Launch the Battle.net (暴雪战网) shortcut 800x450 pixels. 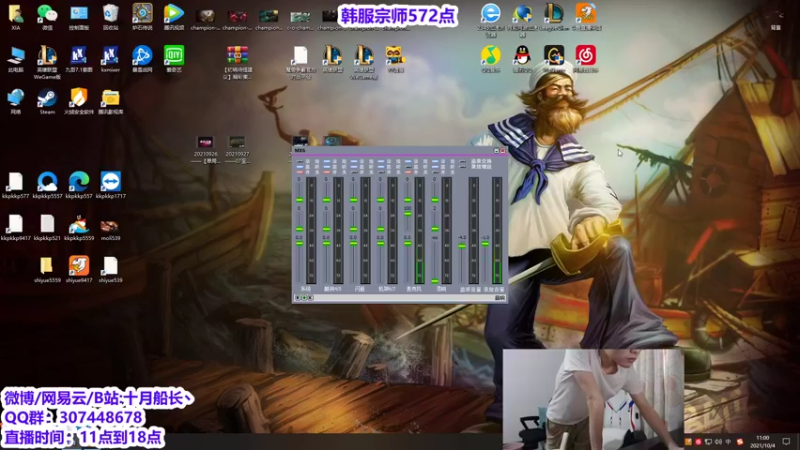pos(142,58)
